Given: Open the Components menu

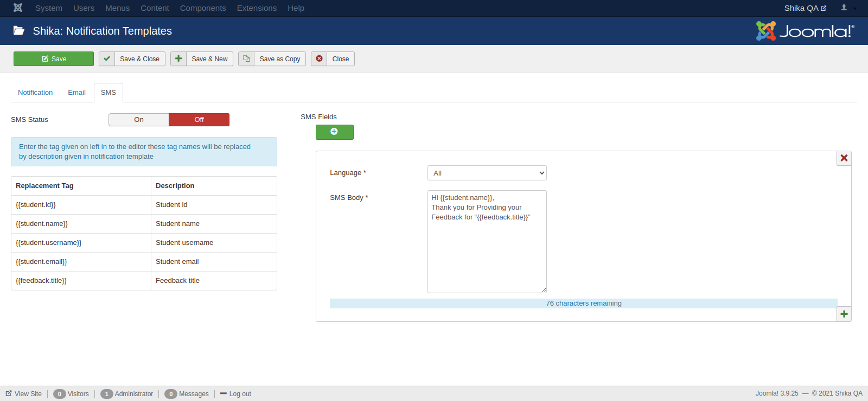Looking at the screenshot, I should (202, 8).
